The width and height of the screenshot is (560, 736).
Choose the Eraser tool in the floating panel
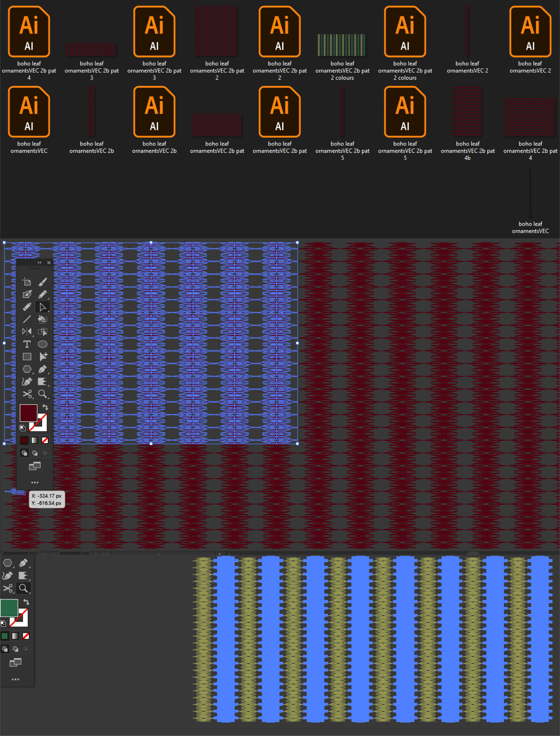(27, 307)
